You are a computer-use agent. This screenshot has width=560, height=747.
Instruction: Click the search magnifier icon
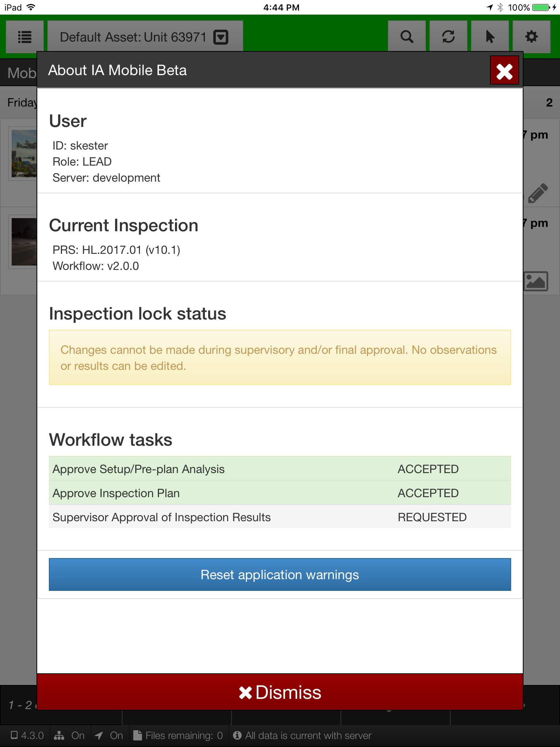coord(407,37)
